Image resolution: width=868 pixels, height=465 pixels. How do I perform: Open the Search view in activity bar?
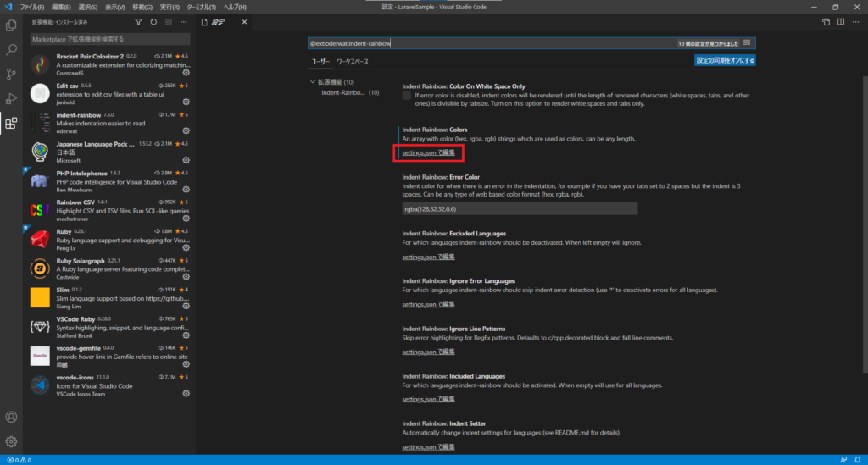coord(11,50)
